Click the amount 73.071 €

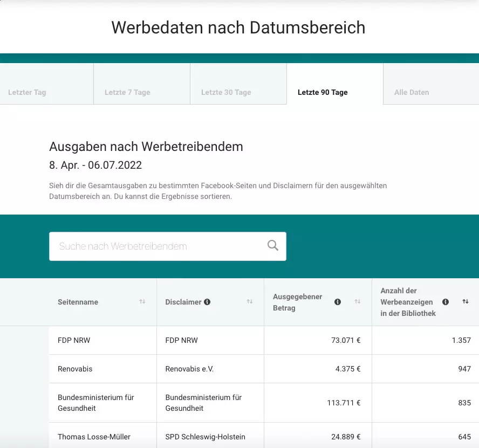(x=346, y=340)
